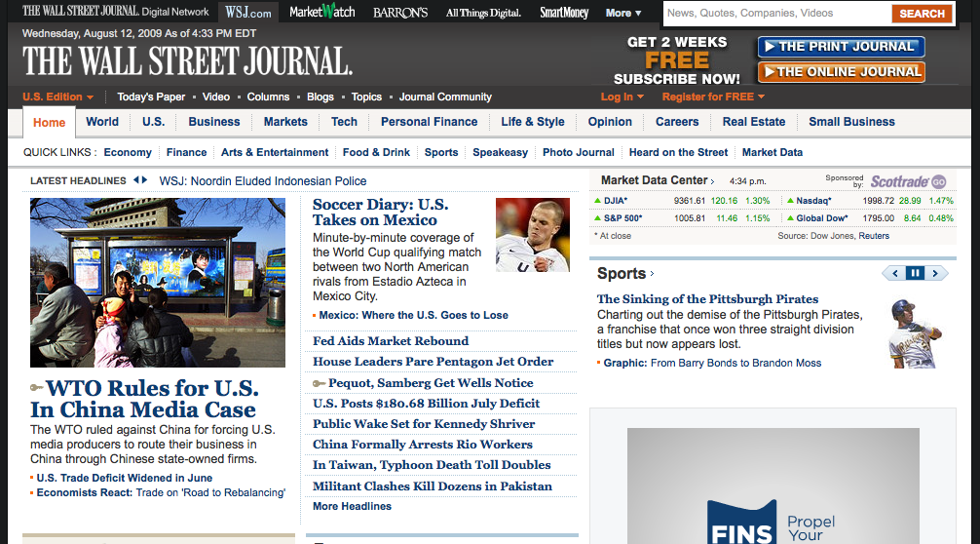Click the key icon beside WTO Rules headline
The width and height of the screenshot is (980, 544).
point(37,388)
